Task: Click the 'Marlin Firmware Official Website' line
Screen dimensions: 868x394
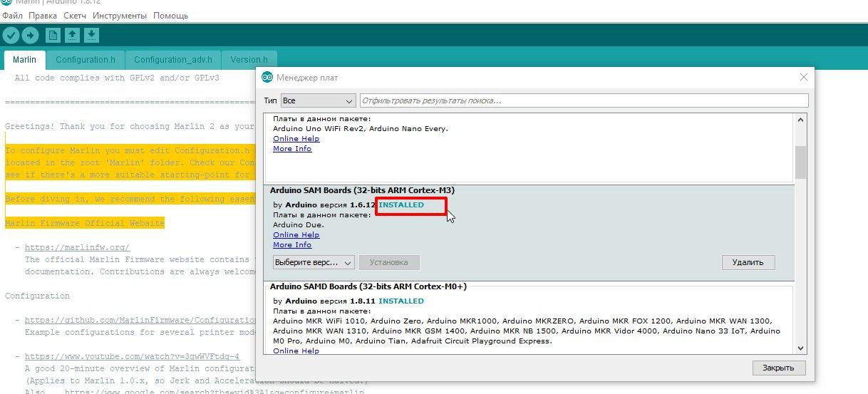Action: click(85, 223)
